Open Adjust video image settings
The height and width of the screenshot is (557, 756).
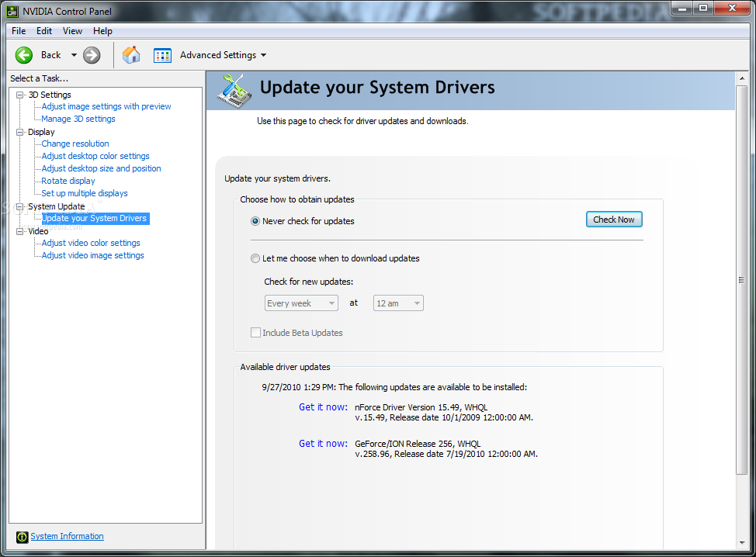point(92,256)
